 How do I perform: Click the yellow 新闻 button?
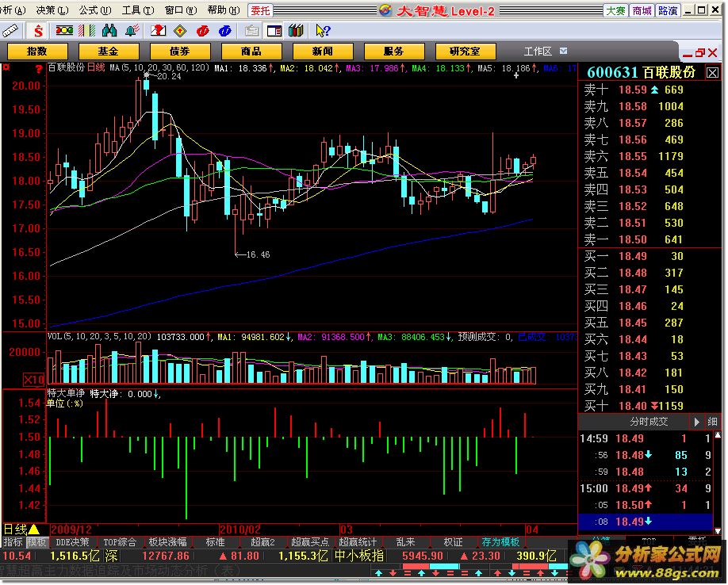(322, 51)
